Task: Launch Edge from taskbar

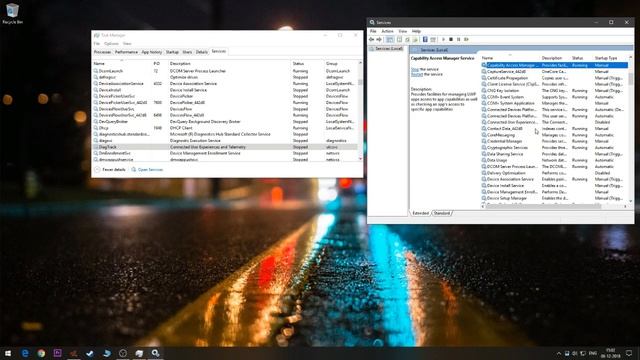Action: [25, 353]
